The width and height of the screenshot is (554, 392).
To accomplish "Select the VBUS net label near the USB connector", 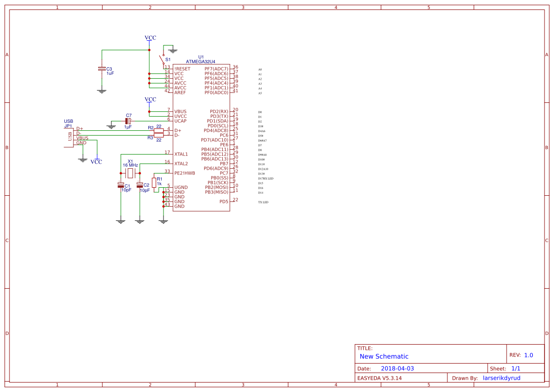I will pyautogui.click(x=82, y=138).
